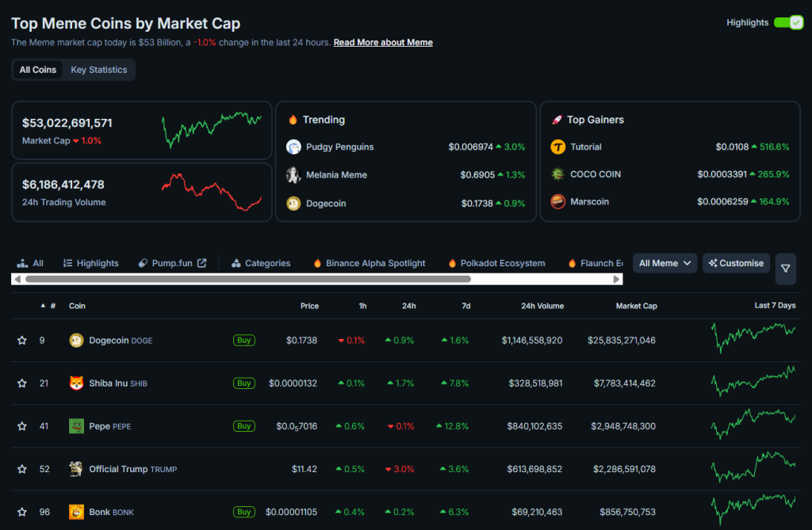The width and height of the screenshot is (812, 530).
Task: Switch to the Key Statistics tab
Action: pos(99,70)
